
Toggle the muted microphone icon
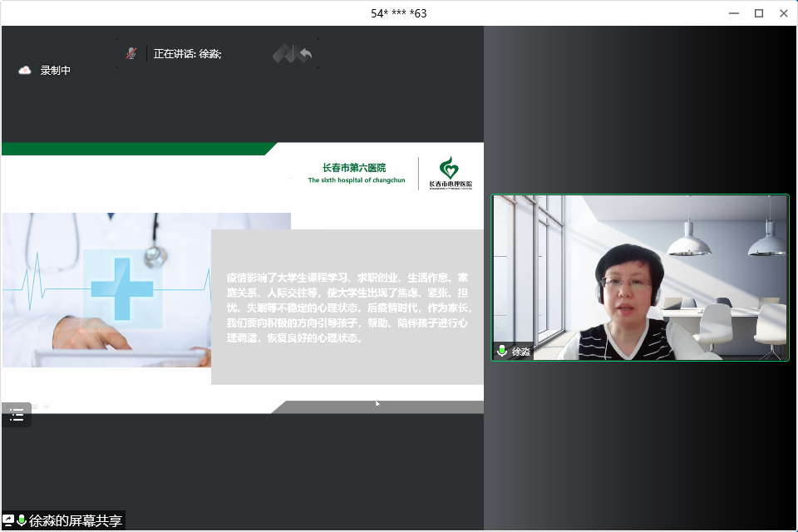coord(131,53)
